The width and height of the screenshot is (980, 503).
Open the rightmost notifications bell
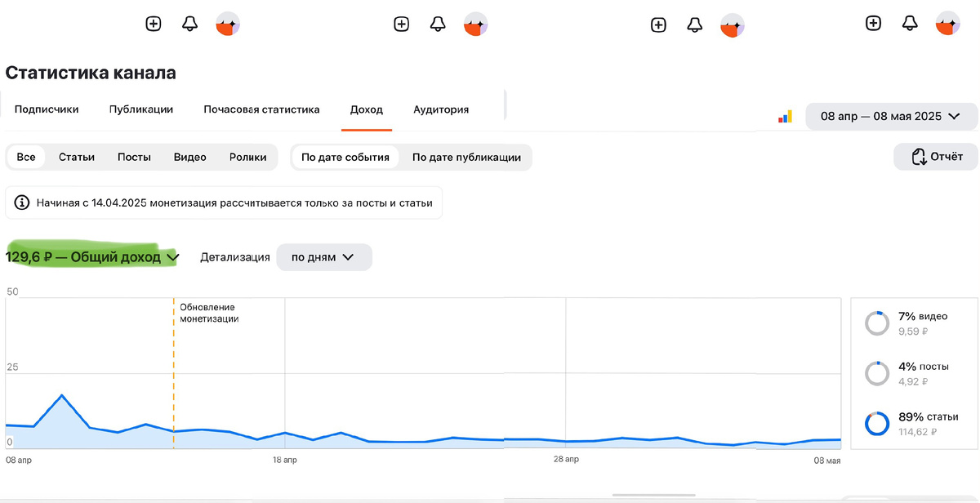point(910,24)
